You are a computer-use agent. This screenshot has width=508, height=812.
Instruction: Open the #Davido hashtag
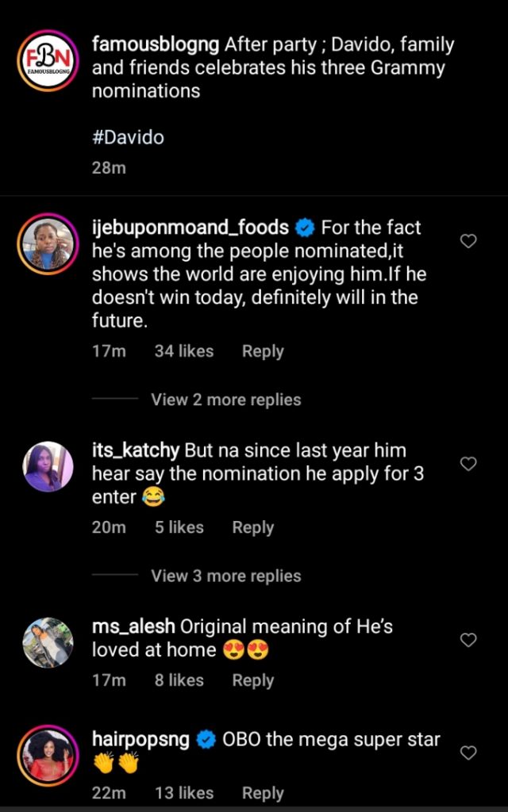pos(128,137)
